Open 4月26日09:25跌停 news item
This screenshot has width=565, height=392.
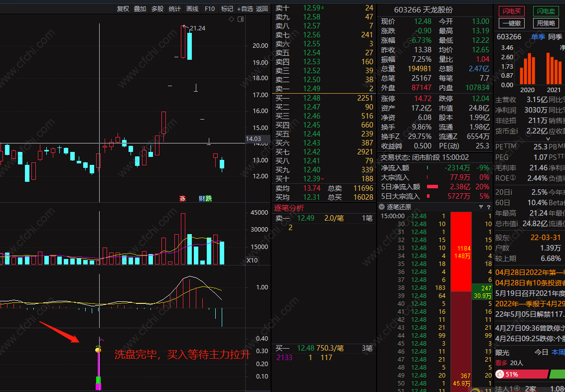(530, 339)
